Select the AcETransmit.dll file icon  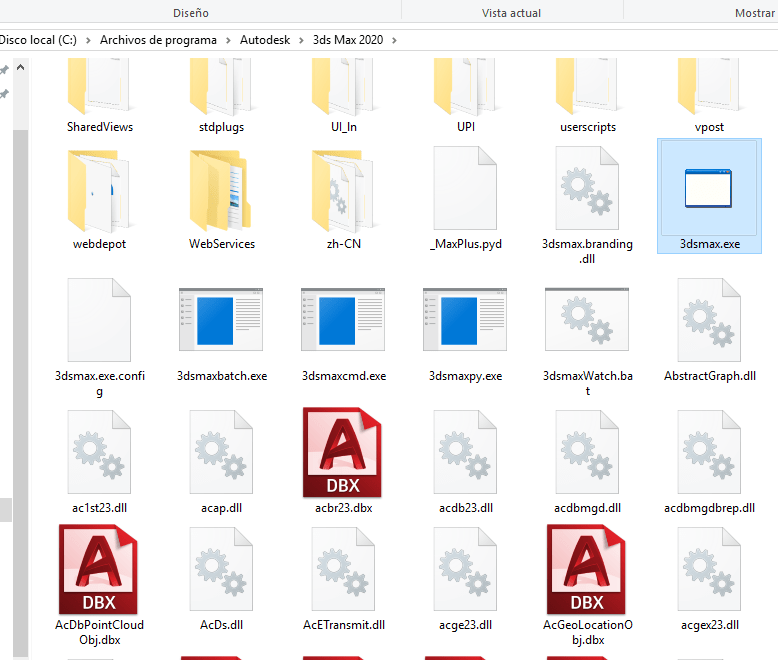tap(343, 569)
